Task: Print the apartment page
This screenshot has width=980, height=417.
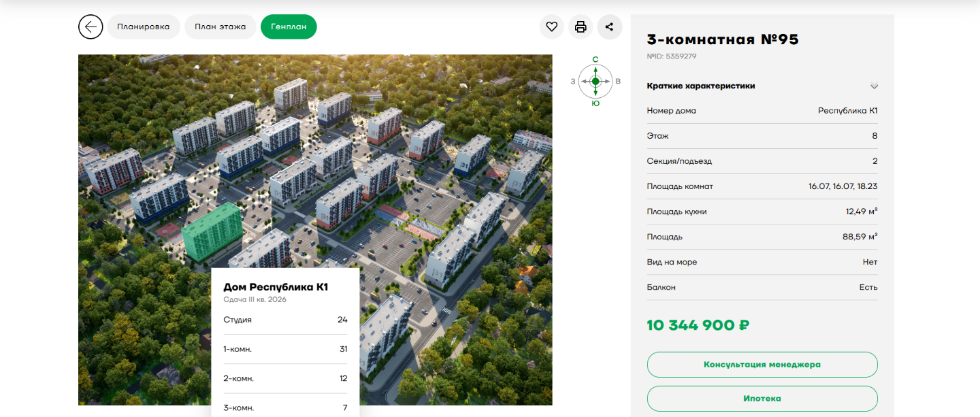Action: pos(581,27)
